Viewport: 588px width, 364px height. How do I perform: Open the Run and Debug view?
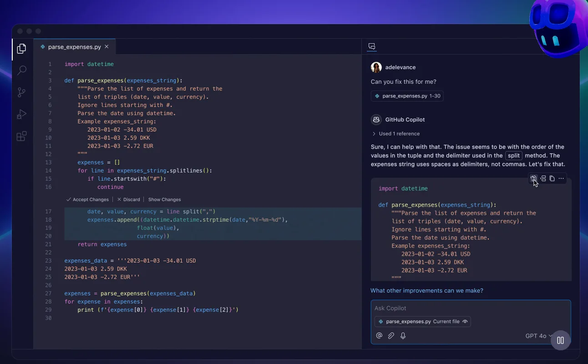pos(21,114)
